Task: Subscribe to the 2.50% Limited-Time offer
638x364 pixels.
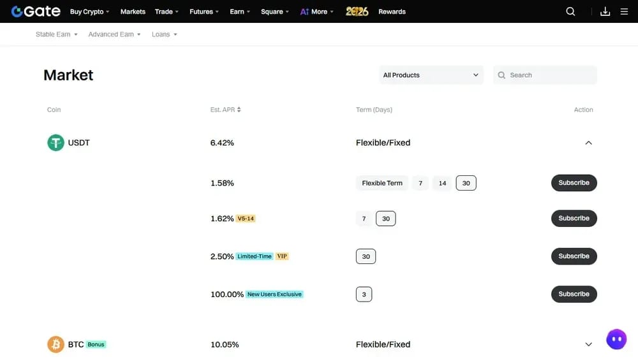Action: click(574, 256)
